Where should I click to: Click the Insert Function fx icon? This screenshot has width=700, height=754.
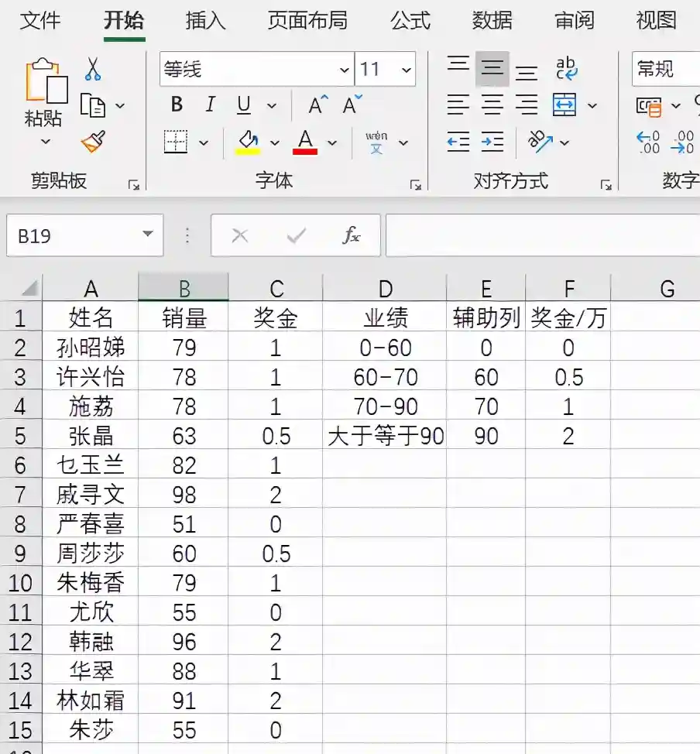pos(352,236)
